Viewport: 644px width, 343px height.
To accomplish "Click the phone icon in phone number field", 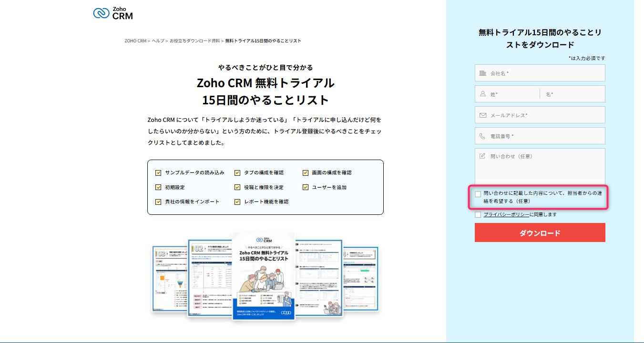I will (482, 136).
